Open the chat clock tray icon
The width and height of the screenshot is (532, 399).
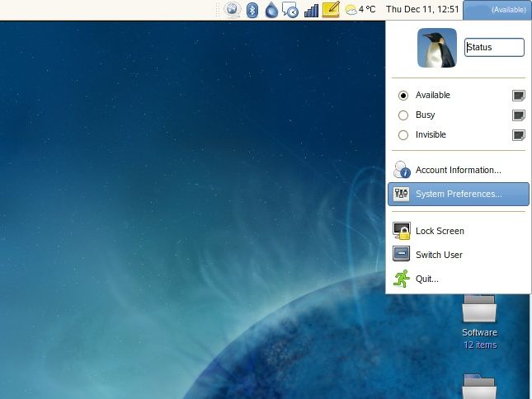290,10
